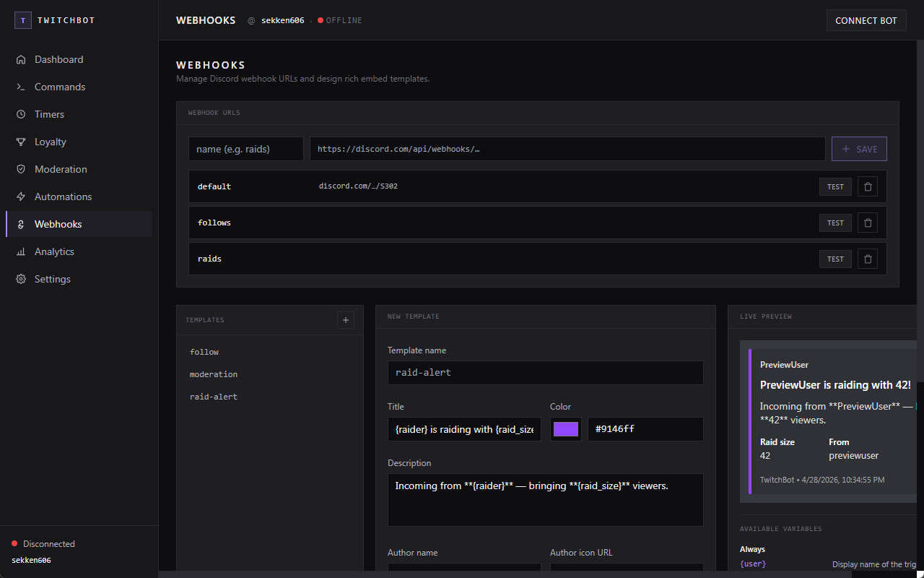Click the default webhook row name

[214, 186]
